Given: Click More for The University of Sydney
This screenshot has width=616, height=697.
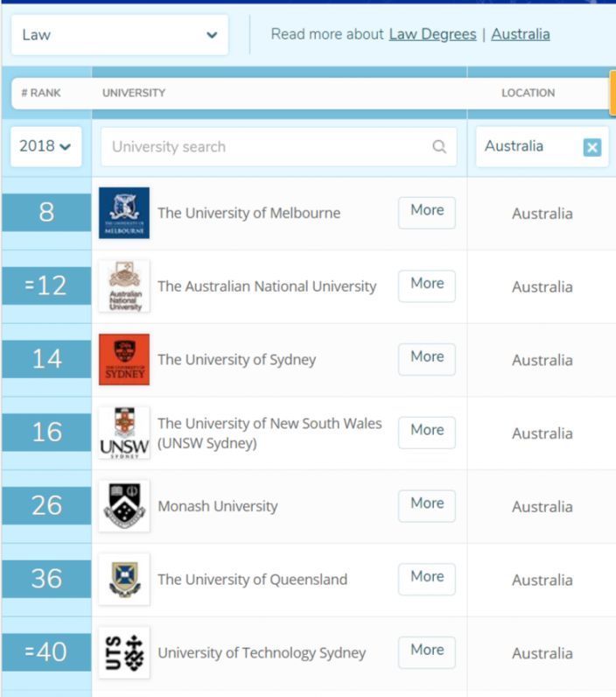Looking at the screenshot, I should coord(427,360).
